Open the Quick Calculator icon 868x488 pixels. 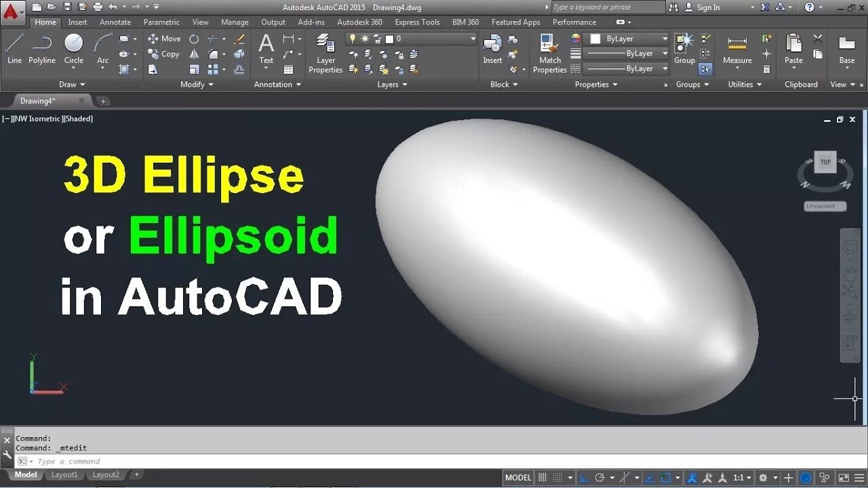[766, 69]
